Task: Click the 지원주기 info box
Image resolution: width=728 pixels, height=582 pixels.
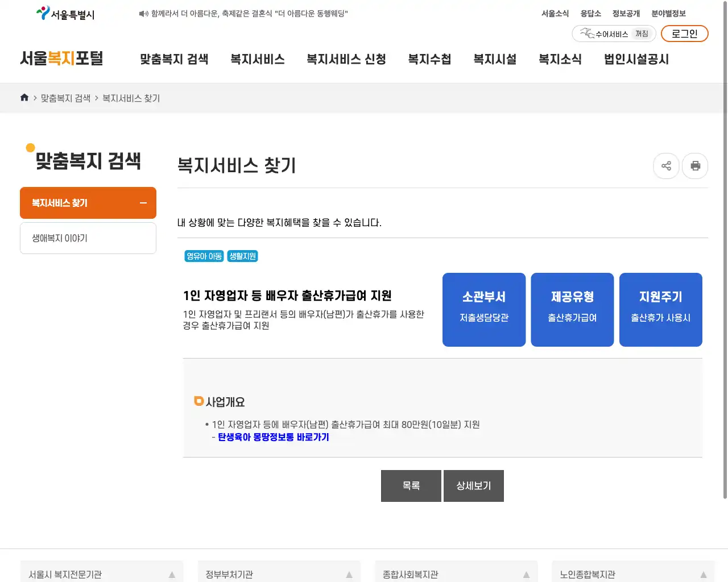Action: point(661,310)
